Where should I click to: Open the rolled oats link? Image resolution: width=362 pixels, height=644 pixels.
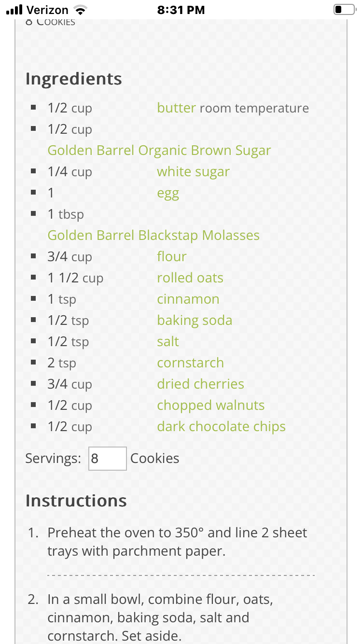pos(190,278)
